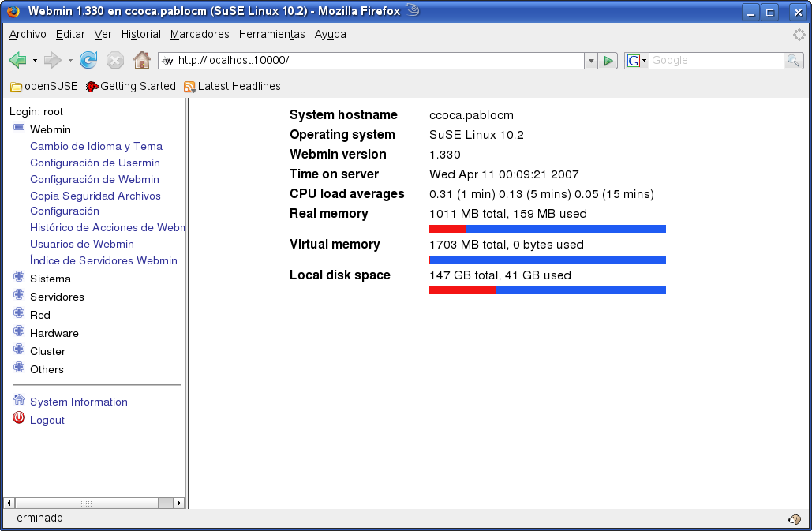Screen dimensions: 812x531
Task: Expand the Sistema category
Action: click(x=19, y=277)
